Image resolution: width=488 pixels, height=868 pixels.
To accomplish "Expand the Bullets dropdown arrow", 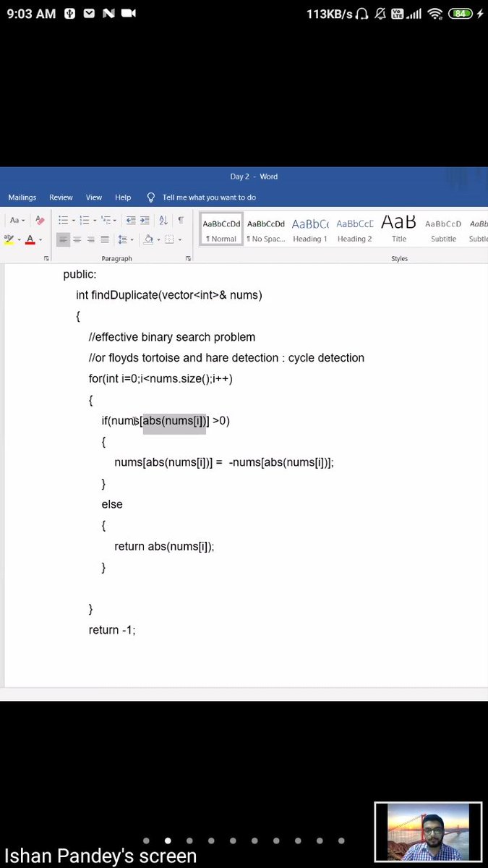I will (73, 220).
